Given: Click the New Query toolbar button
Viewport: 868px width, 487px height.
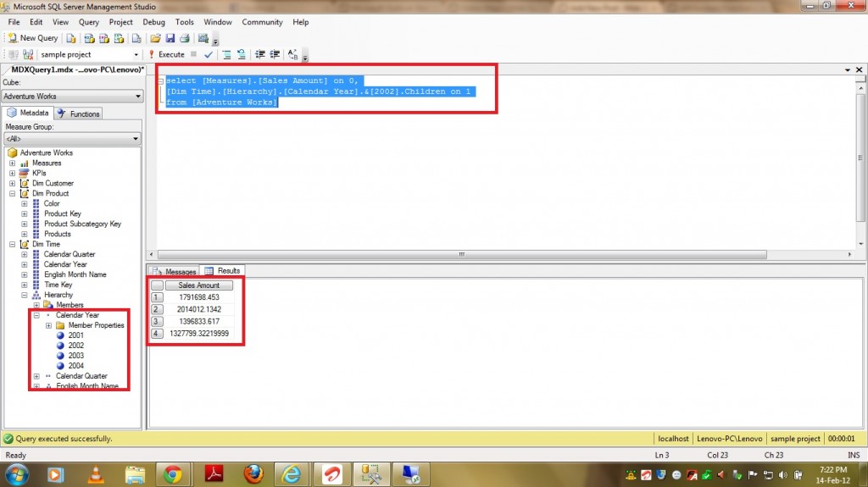Looking at the screenshot, I should 33,38.
